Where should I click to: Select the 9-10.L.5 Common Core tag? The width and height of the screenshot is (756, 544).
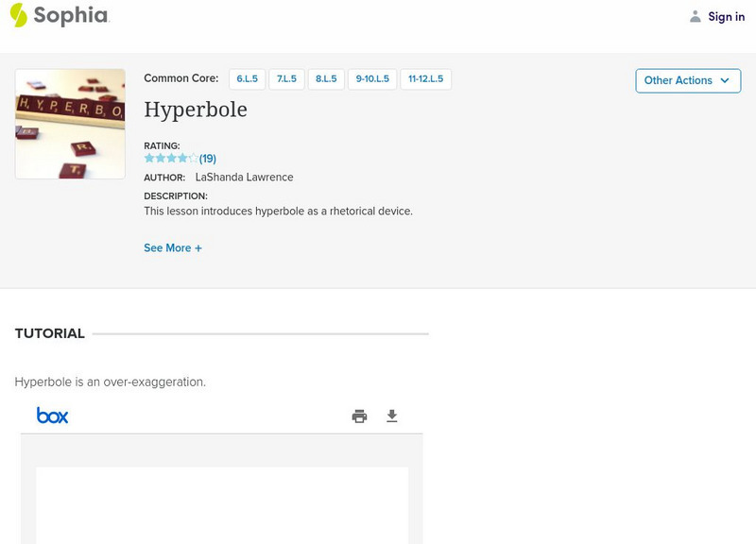(x=372, y=79)
